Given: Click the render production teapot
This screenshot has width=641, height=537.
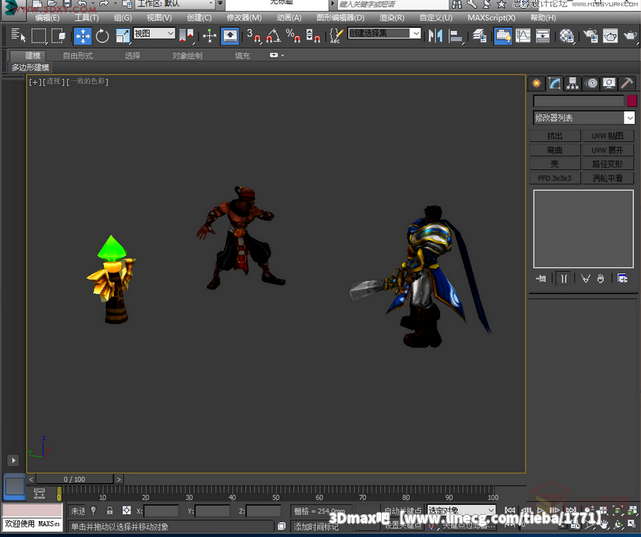Looking at the screenshot, I should [630, 36].
